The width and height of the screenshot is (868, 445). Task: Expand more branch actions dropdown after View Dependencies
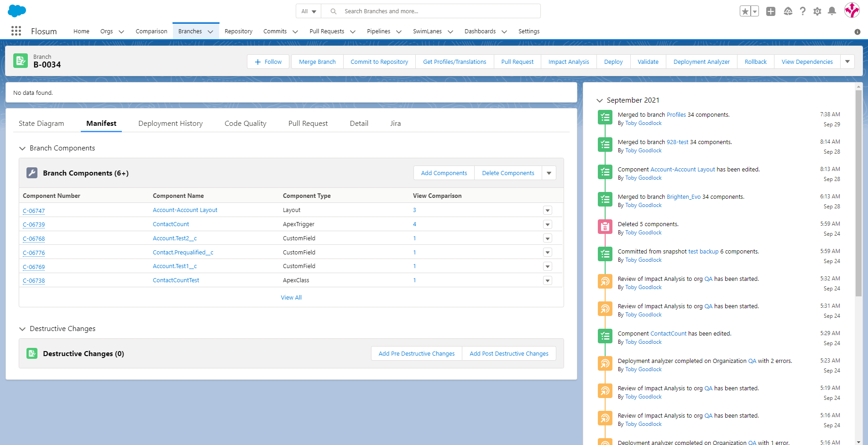(x=847, y=62)
